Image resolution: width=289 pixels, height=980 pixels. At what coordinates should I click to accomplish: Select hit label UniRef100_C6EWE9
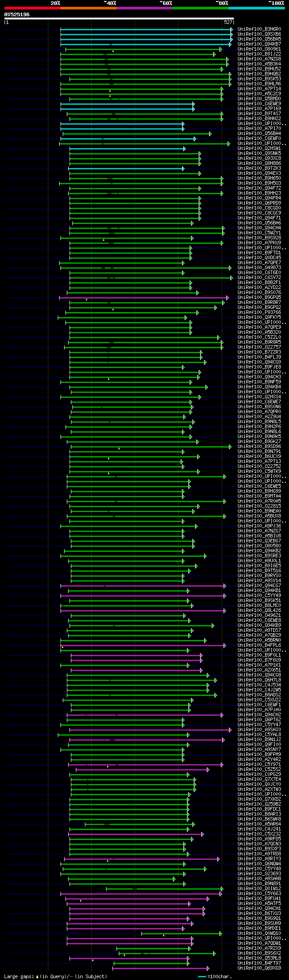tap(259, 104)
